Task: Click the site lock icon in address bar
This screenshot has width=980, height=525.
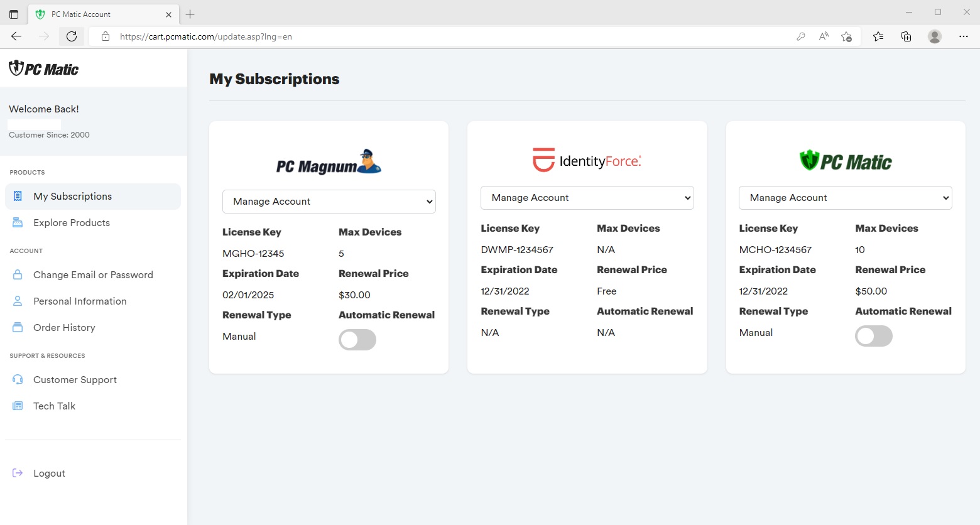Action: (x=106, y=36)
